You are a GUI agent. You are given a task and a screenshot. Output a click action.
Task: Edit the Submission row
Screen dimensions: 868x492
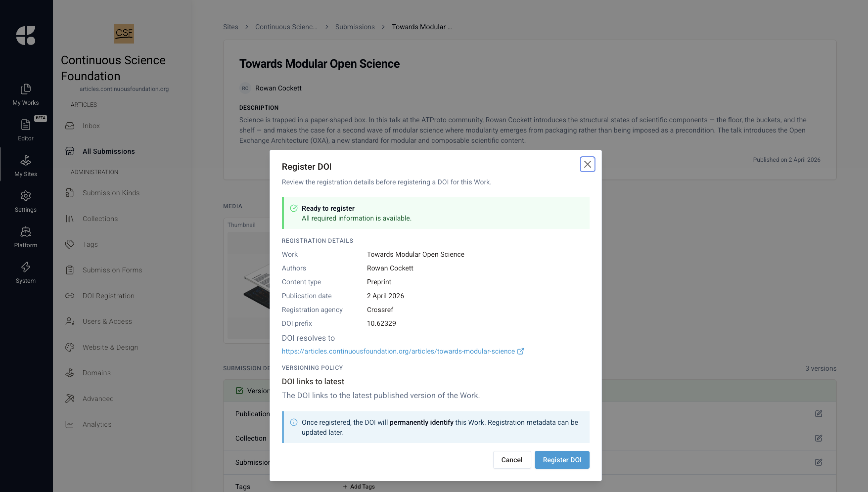coord(818,462)
